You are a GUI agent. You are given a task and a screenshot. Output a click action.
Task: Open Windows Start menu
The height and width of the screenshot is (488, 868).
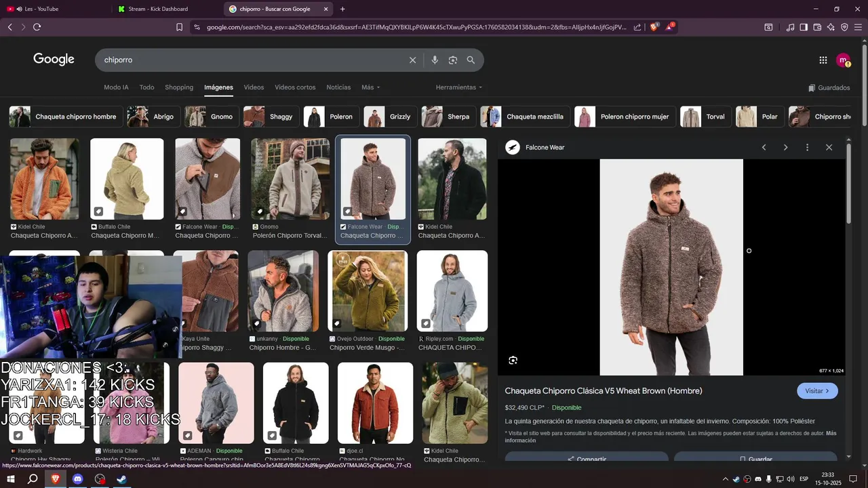(x=10, y=479)
